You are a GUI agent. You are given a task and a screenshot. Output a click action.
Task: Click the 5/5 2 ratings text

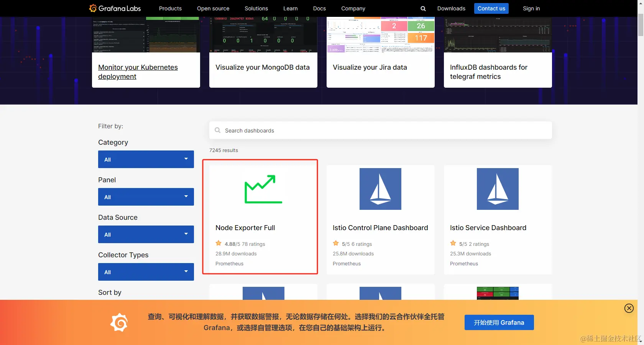474,244
